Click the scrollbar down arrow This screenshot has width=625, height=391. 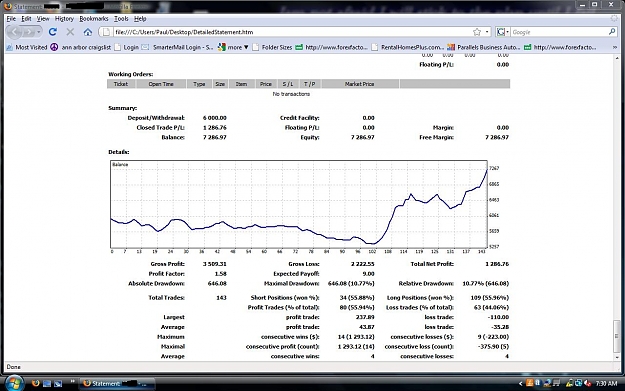(617, 357)
